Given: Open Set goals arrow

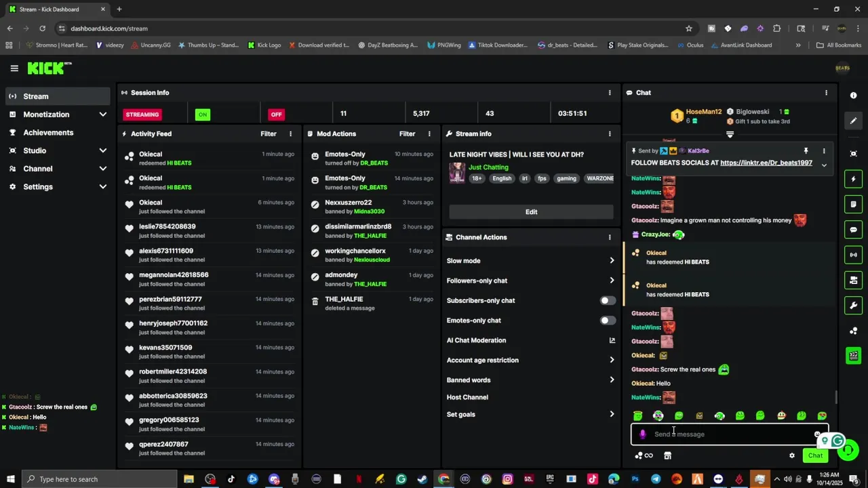Looking at the screenshot, I should pyautogui.click(x=612, y=414).
